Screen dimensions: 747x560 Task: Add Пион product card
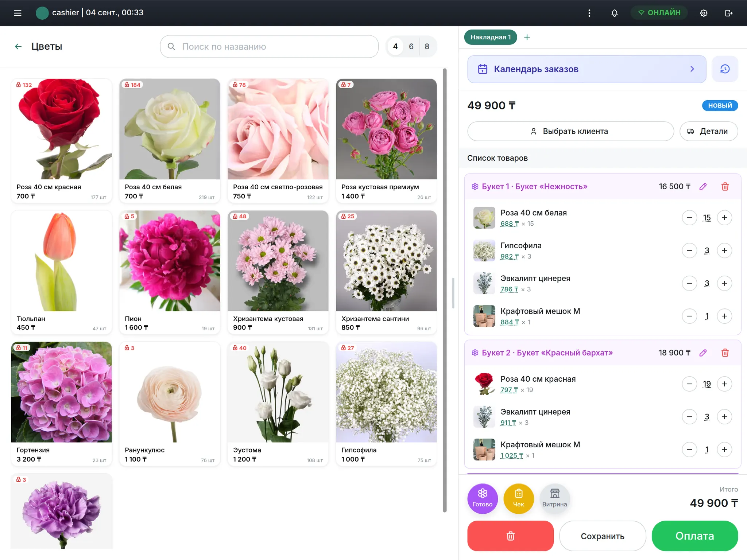pos(170,272)
